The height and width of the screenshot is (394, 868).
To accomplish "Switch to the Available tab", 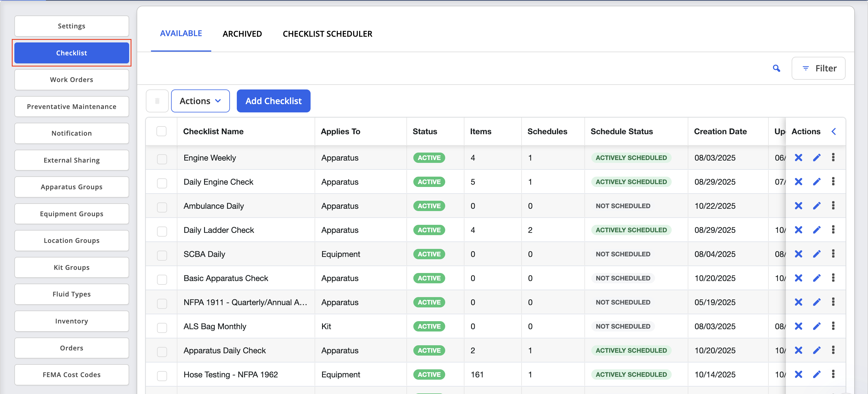I will tap(181, 34).
